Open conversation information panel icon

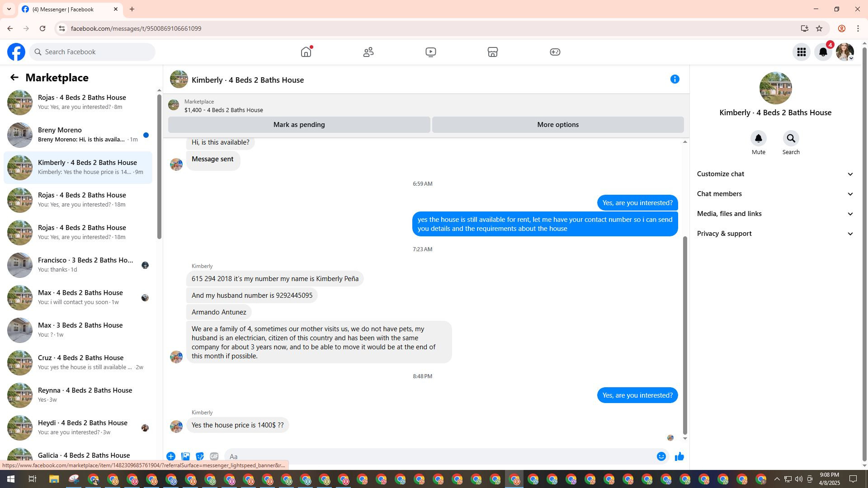point(675,80)
